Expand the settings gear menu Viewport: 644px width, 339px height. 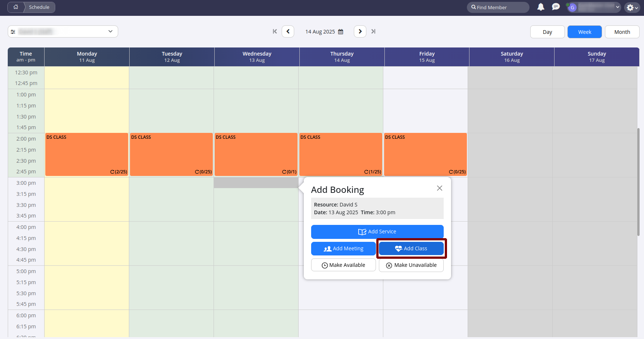[632, 7]
